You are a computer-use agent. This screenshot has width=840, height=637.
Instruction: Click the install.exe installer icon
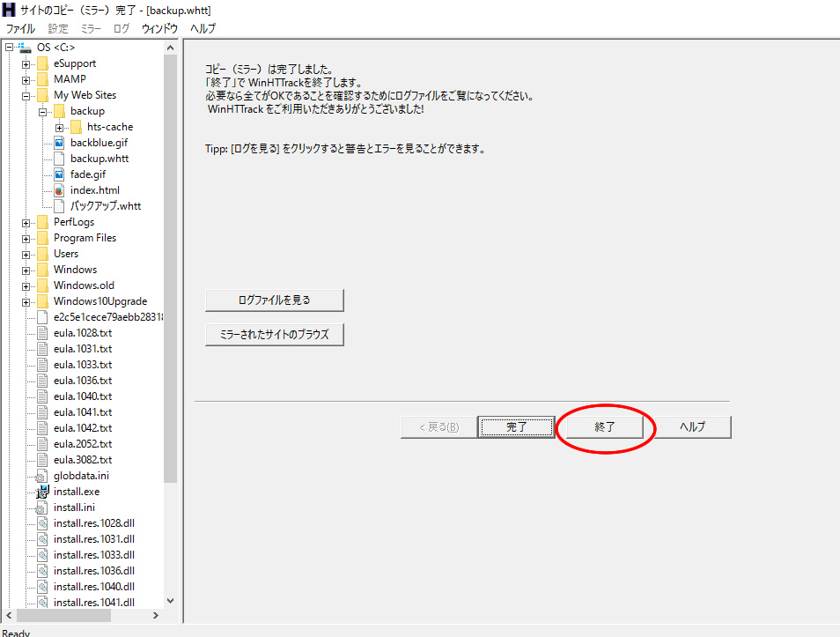pos(42,492)
